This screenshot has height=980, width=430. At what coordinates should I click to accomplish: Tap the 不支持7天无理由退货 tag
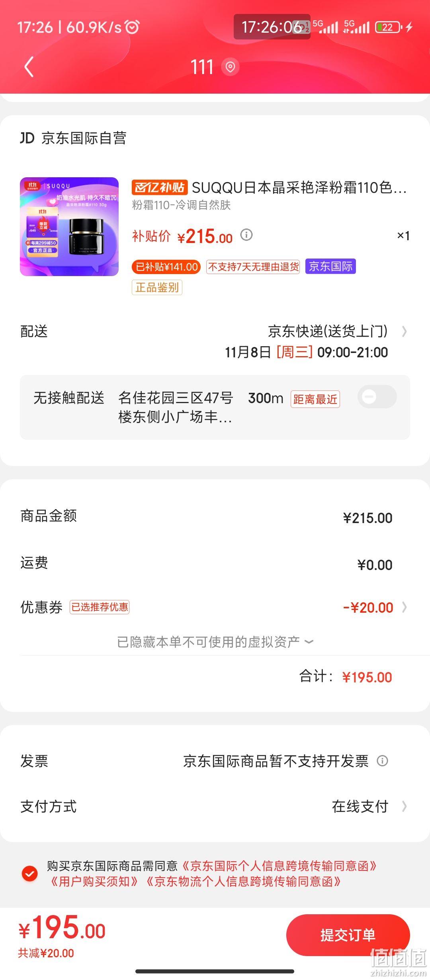tap(253, 267)
